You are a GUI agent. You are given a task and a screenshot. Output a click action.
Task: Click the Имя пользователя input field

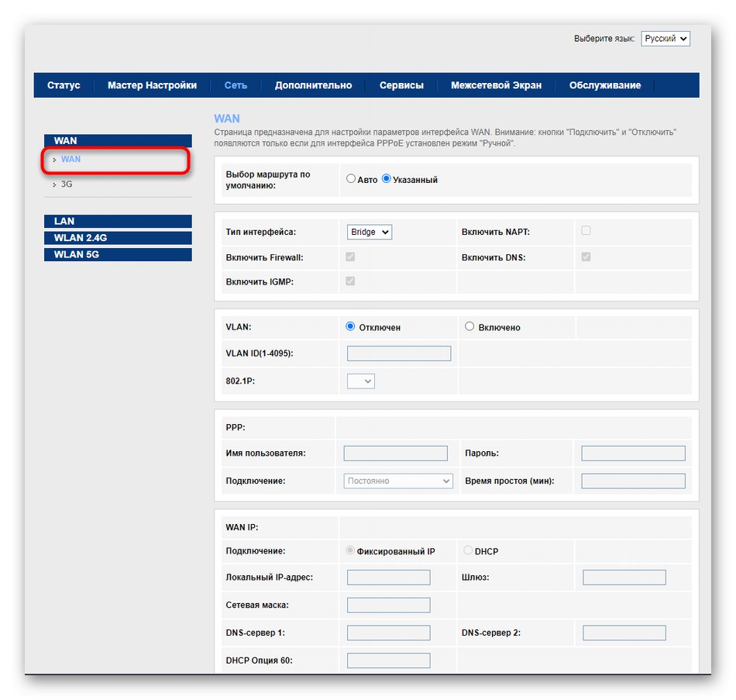pos(396,453)
